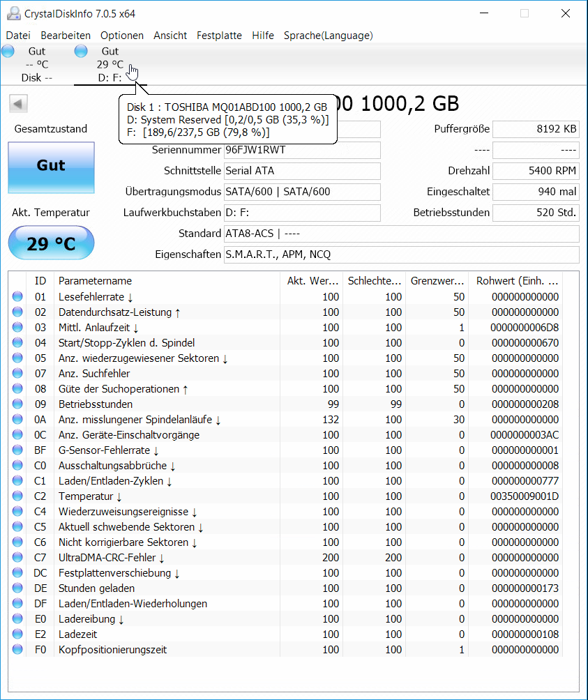Click the Puffergröße value 8192 KB
Screen dimensions: 588x700
[536, 129]
